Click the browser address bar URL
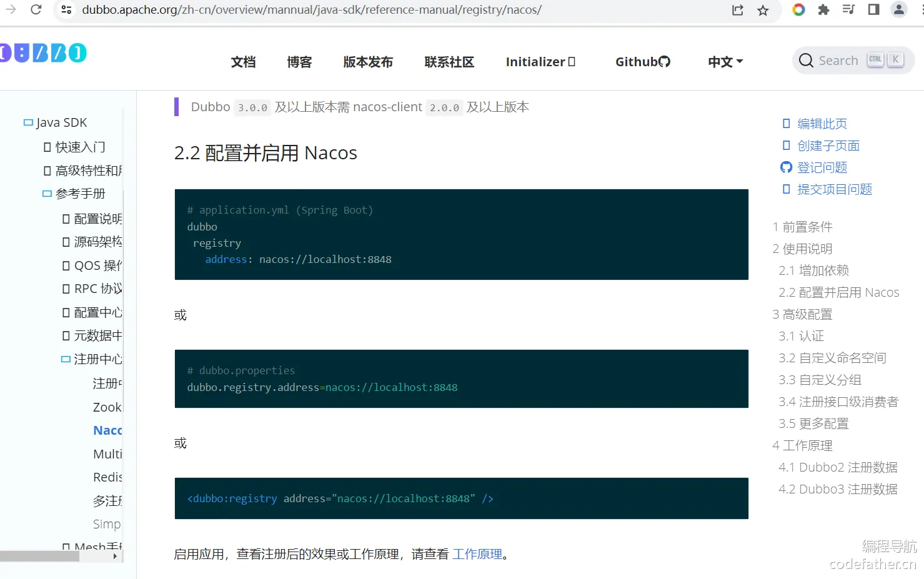 [x=312, y=10]
